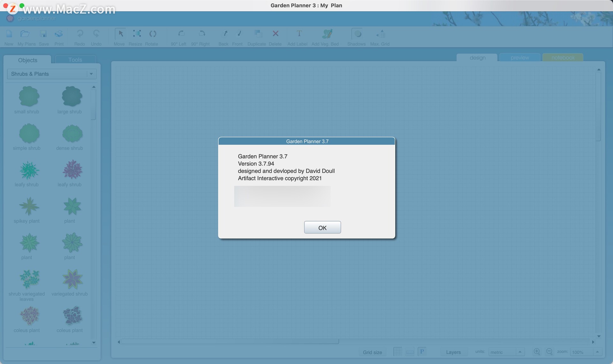Viewport: 613px width, 364px height.
Task: Click the Delete X icon
Action: click(276, 33)
